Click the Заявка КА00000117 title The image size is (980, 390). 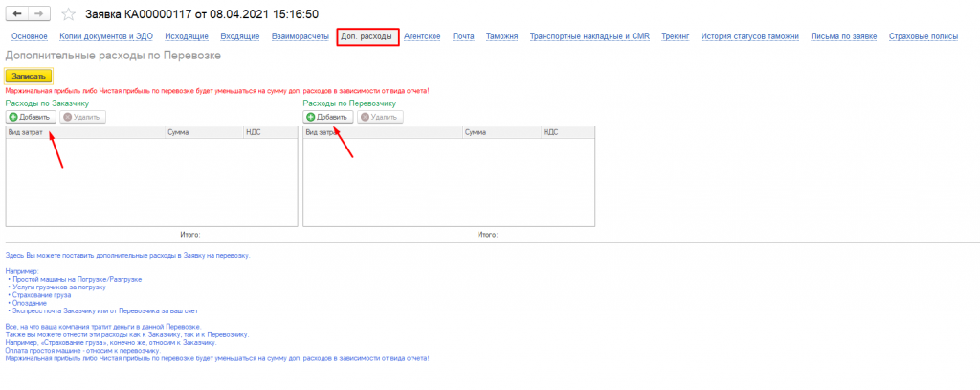pos(201,13)
